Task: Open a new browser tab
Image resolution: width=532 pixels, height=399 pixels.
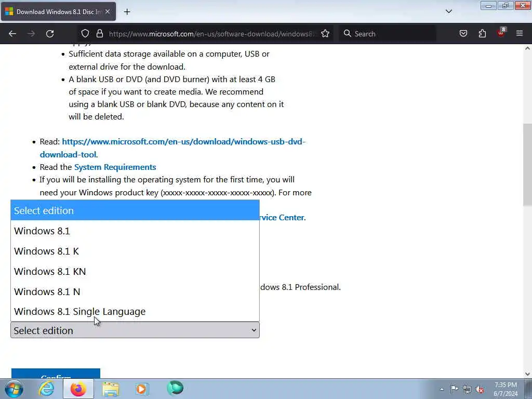Action: tap(127, 12)
